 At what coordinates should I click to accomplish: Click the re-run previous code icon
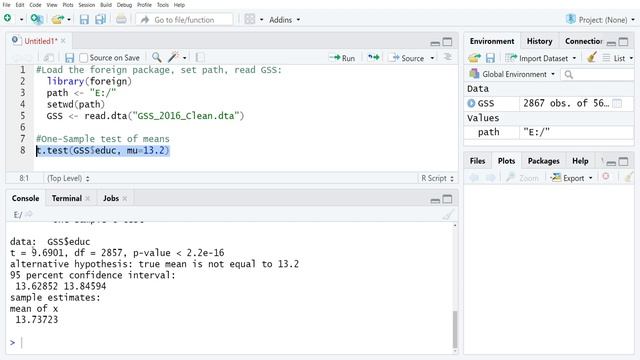tap(373, 58)
